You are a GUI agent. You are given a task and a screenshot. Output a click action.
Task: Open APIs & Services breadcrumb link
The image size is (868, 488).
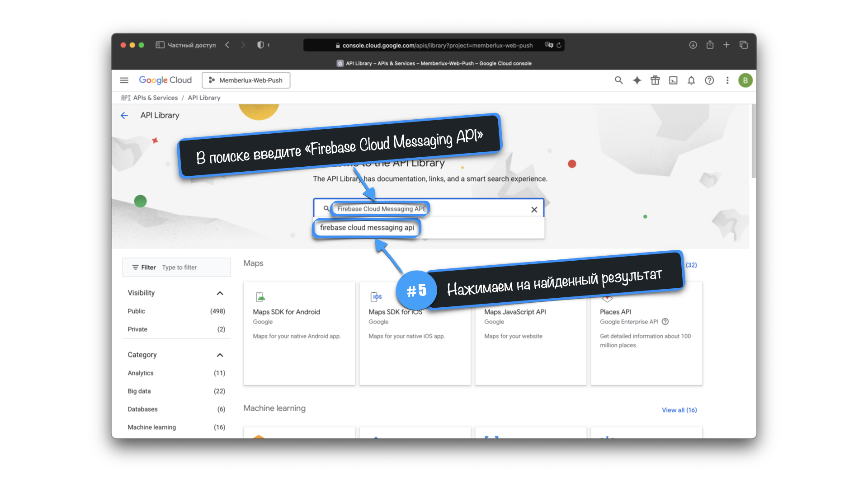[x=155, y=98]
